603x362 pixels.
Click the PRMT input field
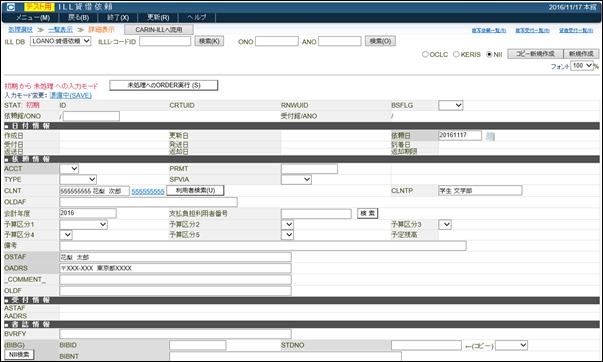(x=309, y=168)
